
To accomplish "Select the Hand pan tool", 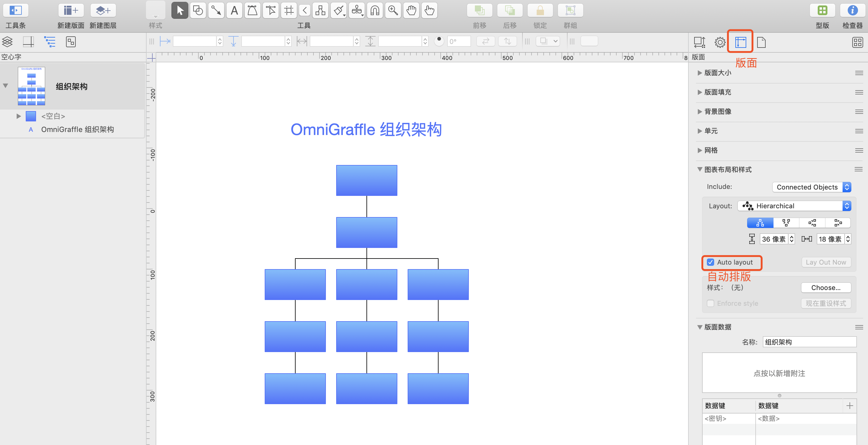I will (x=411, y=10).
